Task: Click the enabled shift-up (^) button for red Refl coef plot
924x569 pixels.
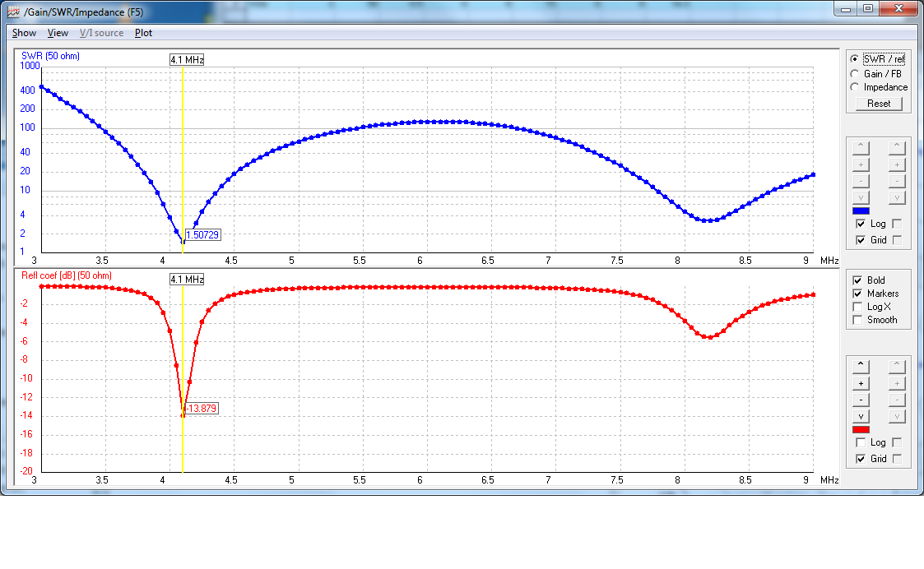Action: point(861,366)
